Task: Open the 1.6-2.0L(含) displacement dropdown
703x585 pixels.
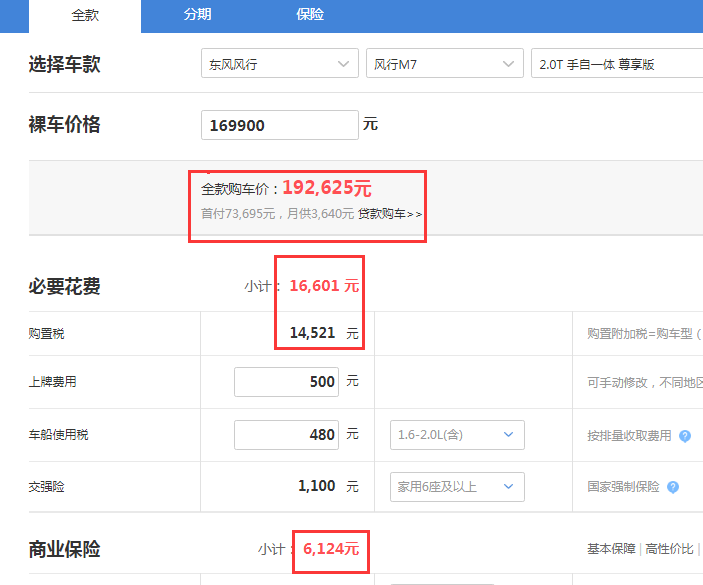Action: coord(457,435)
